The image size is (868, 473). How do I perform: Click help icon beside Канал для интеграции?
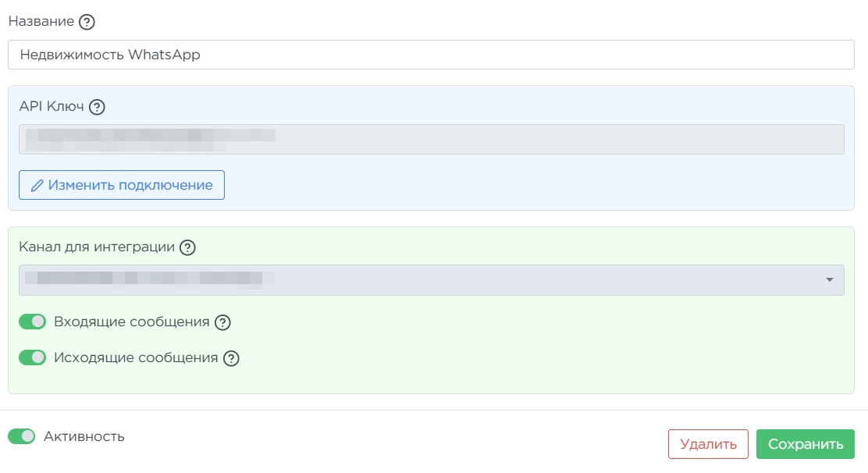pyautogui.click(x=187, y=247)
